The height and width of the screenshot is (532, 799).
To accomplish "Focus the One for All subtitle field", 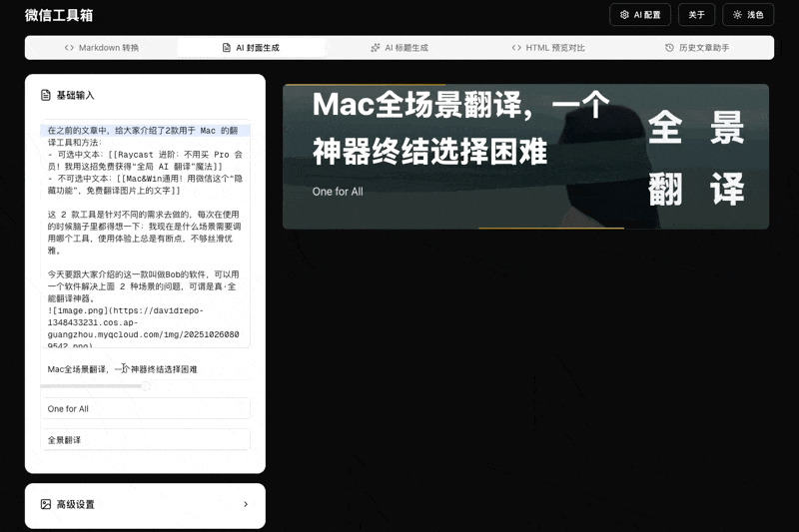I will 145,409.
